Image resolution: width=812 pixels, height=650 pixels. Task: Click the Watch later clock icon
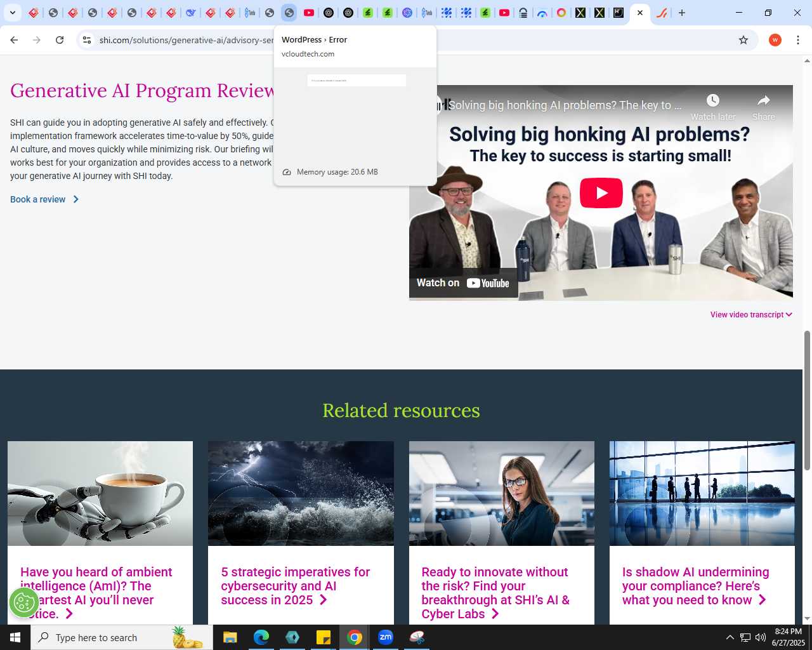coord(713,100)
